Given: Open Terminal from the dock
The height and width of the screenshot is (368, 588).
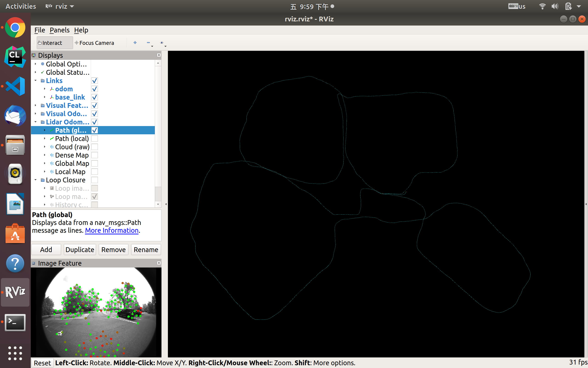Looking at the screenshot, I should pyautogui.click(x=15, y=322).
